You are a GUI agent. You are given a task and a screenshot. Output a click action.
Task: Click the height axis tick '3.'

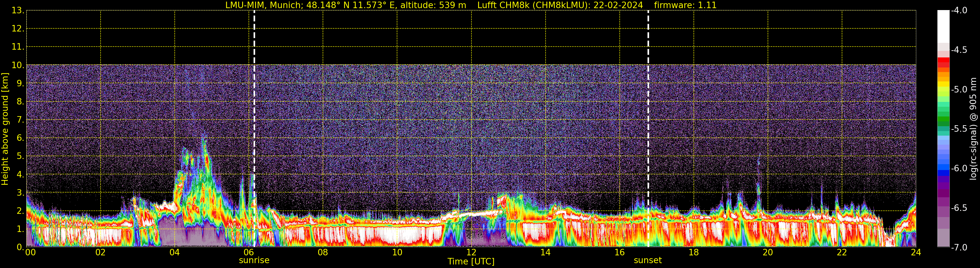[20, 193]
